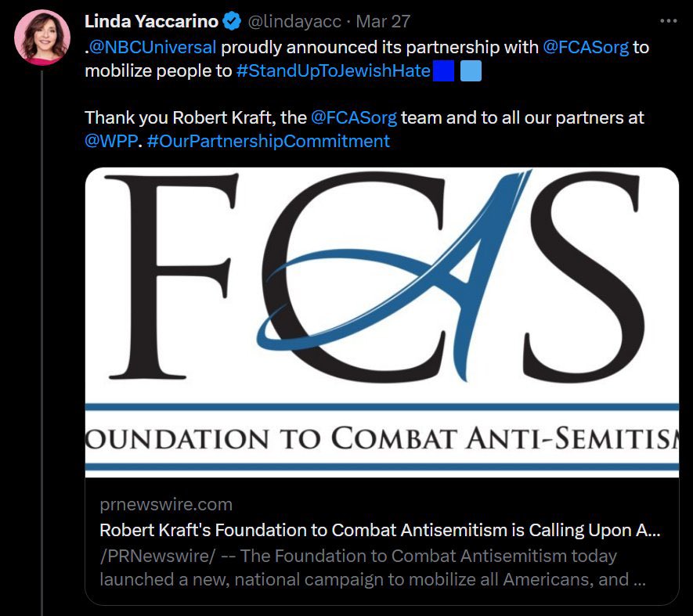Open the @WPP mention
The image size is (693, 616).
[111, 142]
